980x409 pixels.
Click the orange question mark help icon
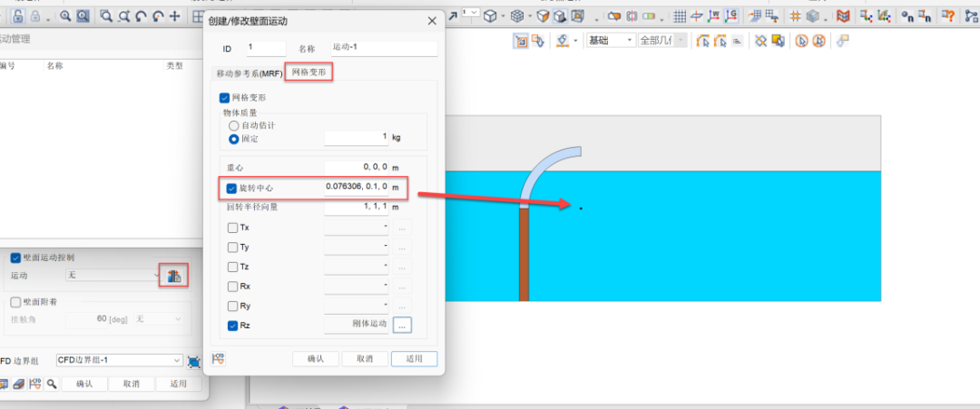coord(947,15)
